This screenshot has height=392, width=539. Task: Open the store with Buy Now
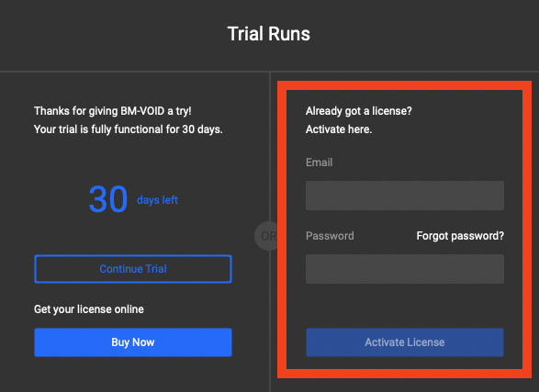click(x=133, y=342)
